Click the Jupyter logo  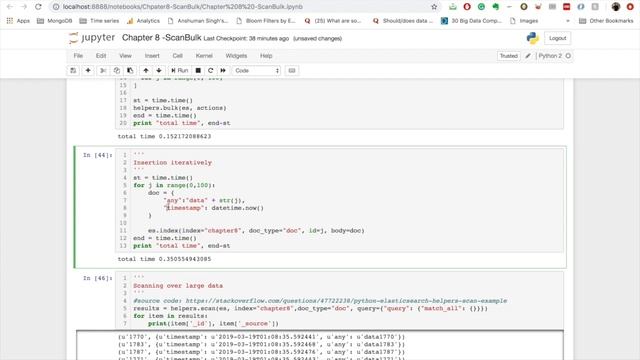coord(92,38)
